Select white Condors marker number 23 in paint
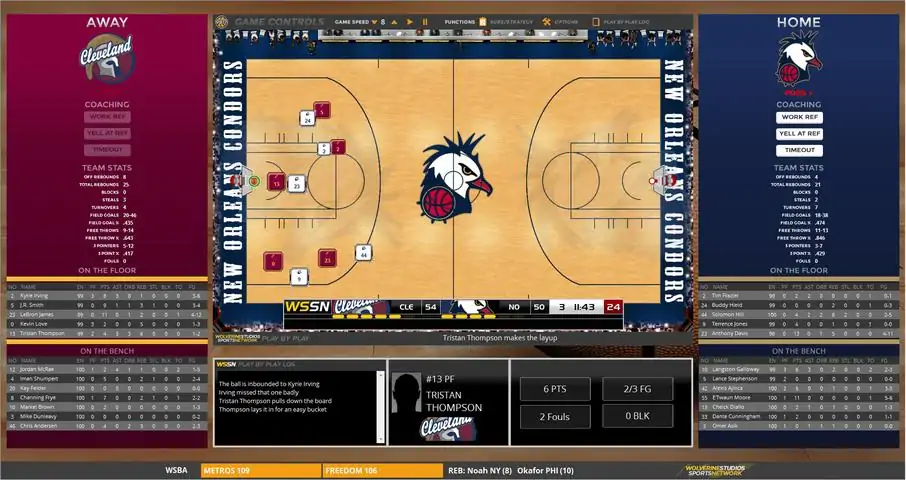 click(x=296, y=184)
